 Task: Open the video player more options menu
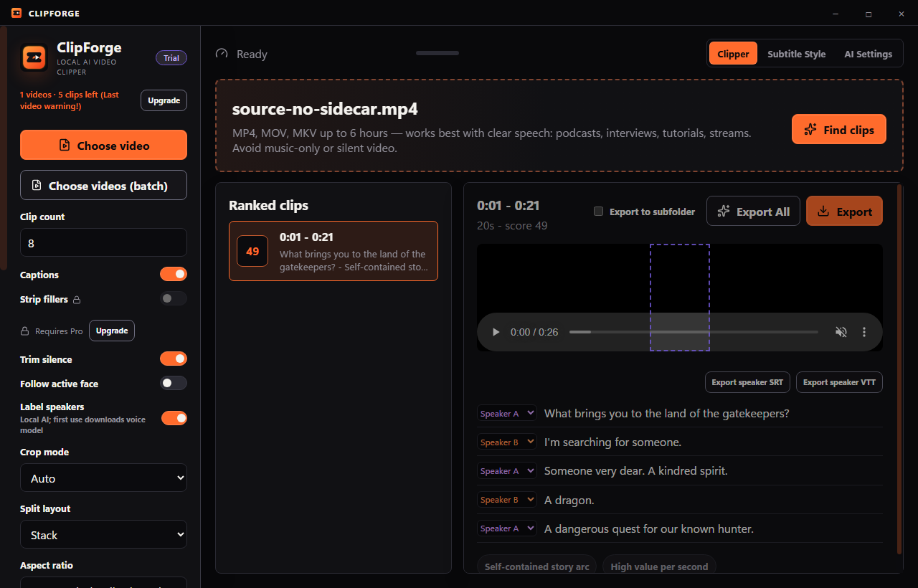pyautogui.click(x=864, y=332)
